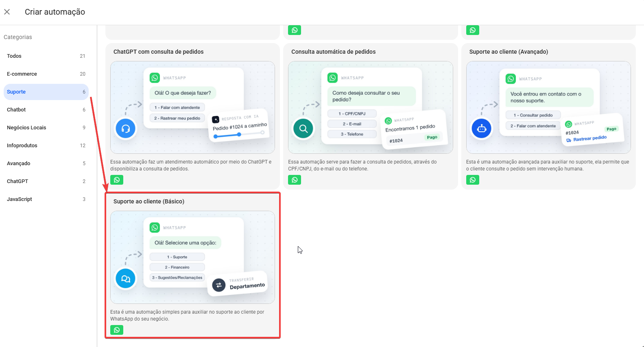Click the title 'ChatGPT com consulta de pedidos'
Viewport: 644px width, 347px height.
click(159, 52)
